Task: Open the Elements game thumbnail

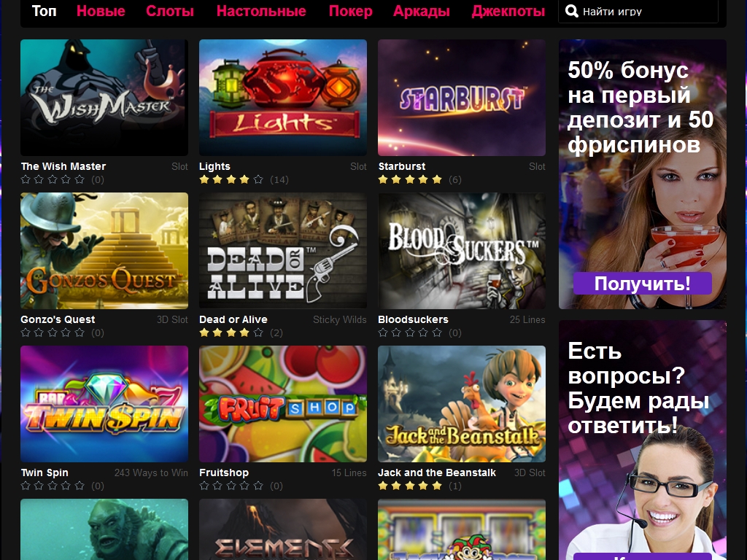Action: (283, 529)
